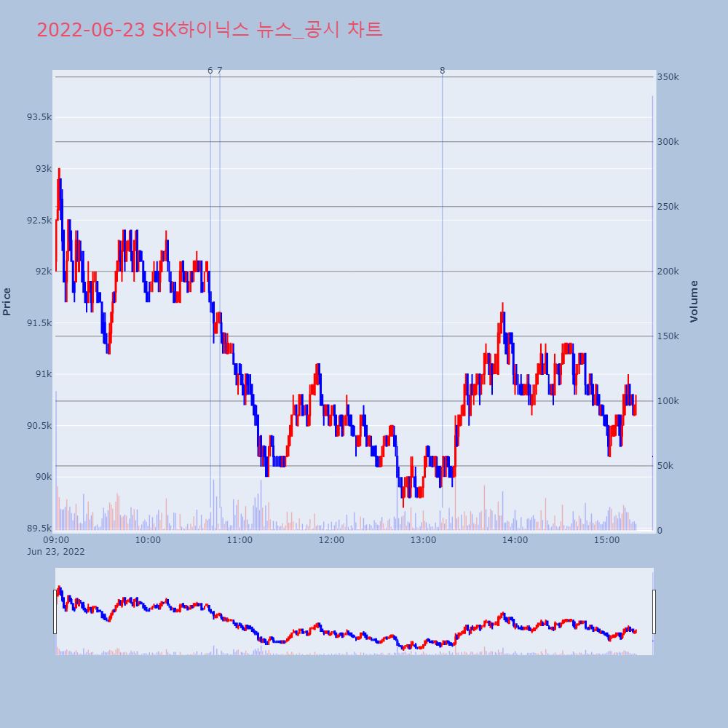Click the 90.5k price tick label
This screenshot has width=728, height=728.
39,425
